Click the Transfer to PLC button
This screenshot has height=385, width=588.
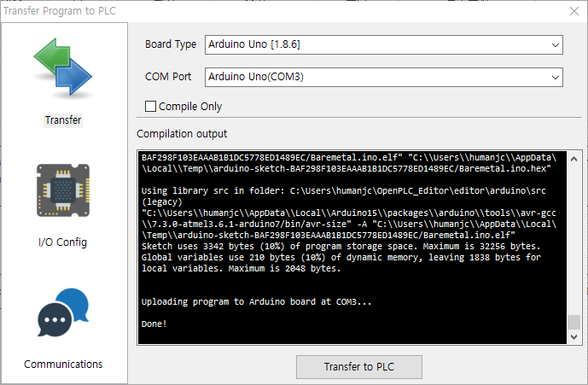pos(359,366)
